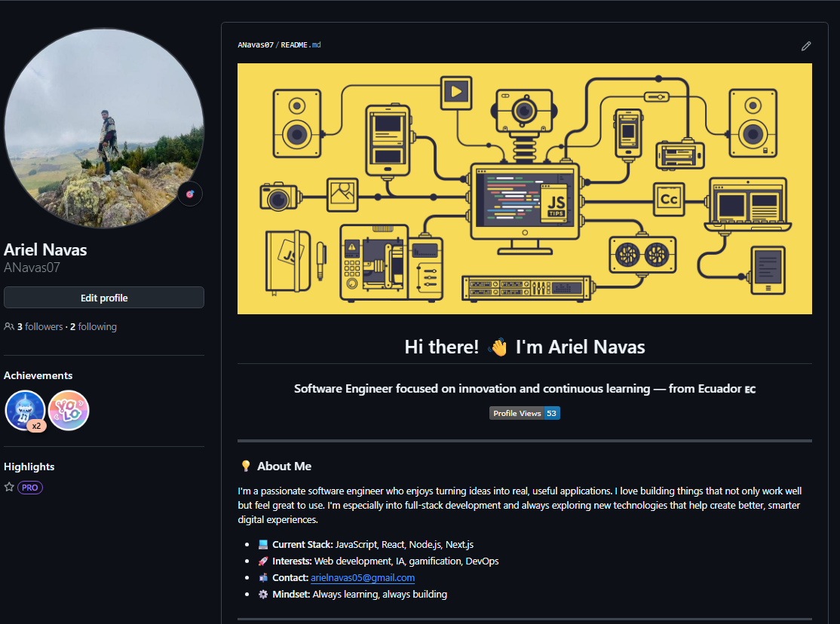
Task: Open the README.md file link
Action: coord(301,45)
